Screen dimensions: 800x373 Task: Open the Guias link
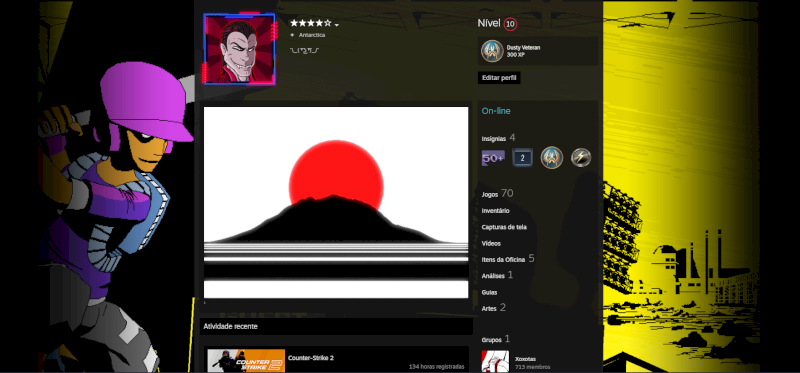tap(489, 292)
